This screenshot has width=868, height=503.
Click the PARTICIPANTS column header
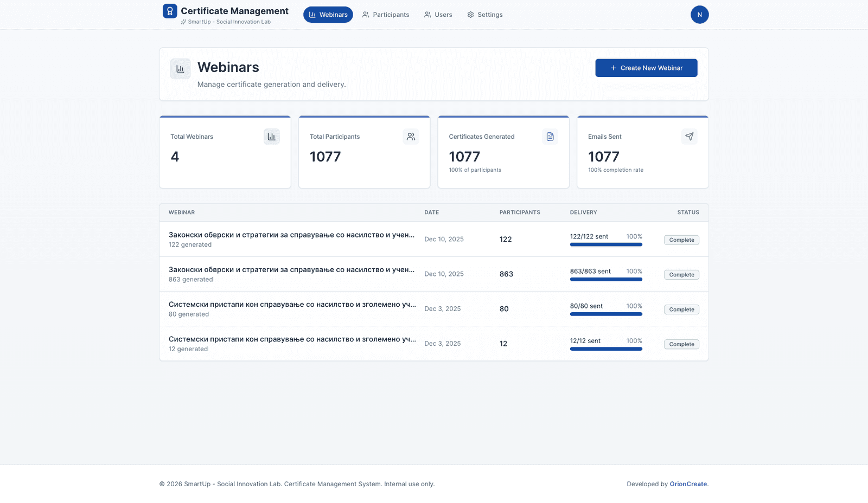click(x=520, y=212)
